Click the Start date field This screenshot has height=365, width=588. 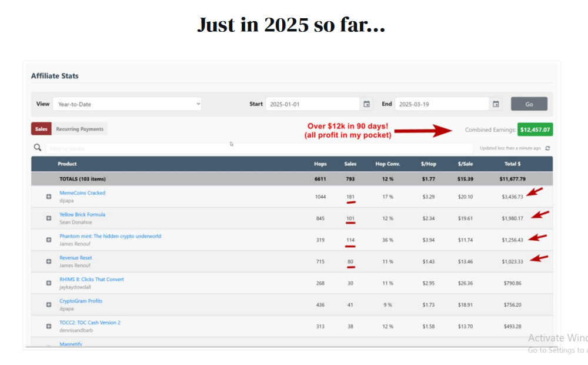tap(313, 104)
